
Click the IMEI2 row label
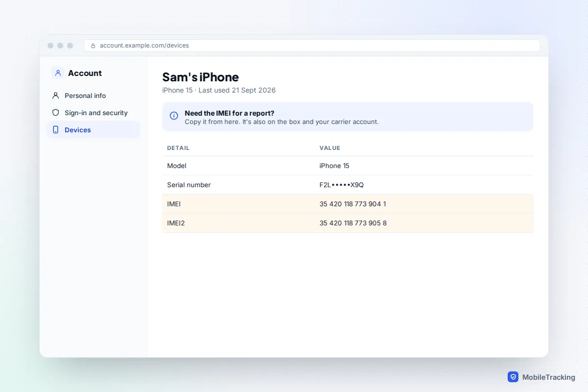(x=176, y=223)
